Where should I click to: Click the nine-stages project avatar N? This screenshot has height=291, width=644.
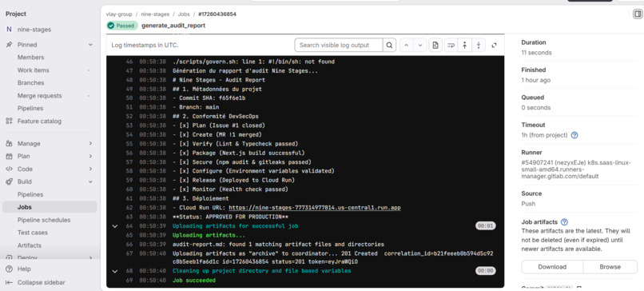pyautogui.click(x=10, y=30)
